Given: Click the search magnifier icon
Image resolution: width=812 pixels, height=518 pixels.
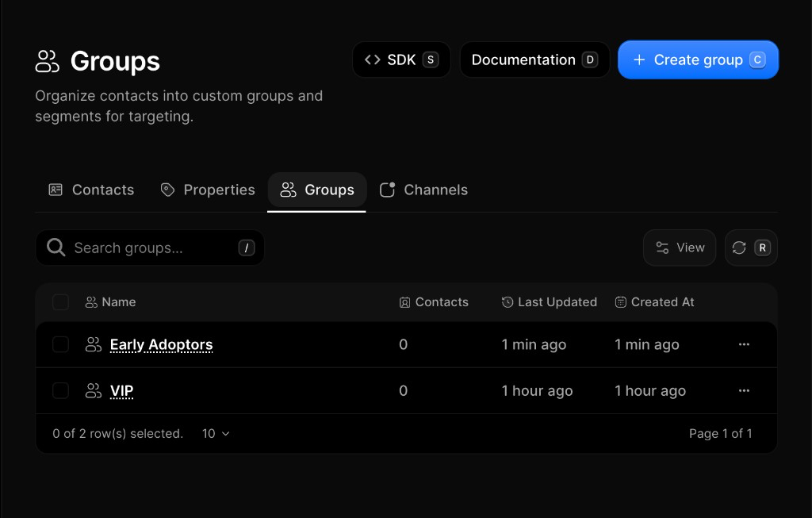Looking at the screenshot, I should [x=56, y=247].
